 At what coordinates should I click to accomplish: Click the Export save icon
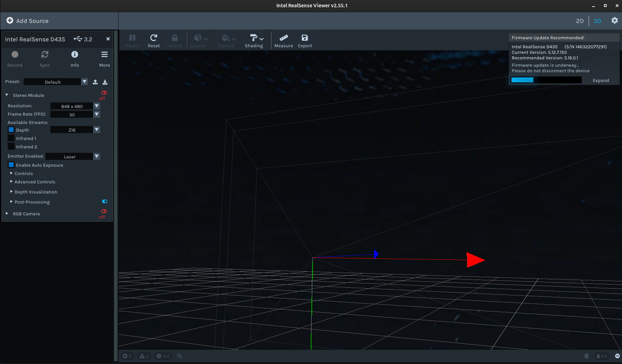click(x=305, y=38)
